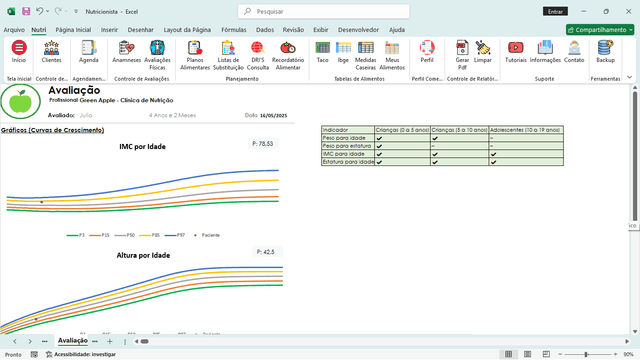Click the Entrar sign-in button

[x=555, y=11]
